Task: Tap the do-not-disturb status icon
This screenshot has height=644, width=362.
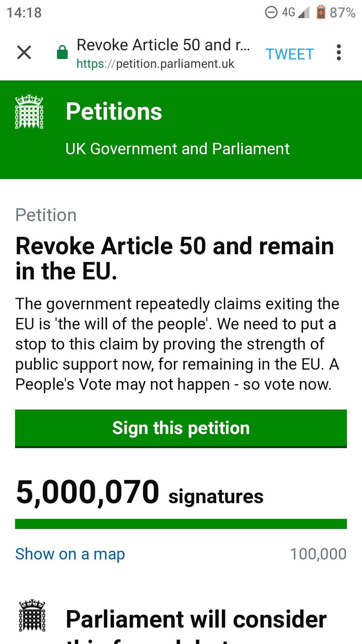Action: (271, 13)
